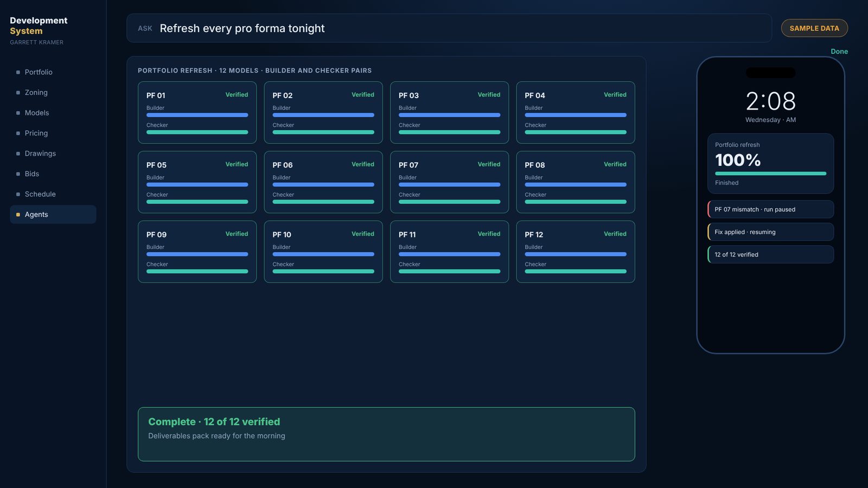Click the Verified status on PF 06
Image resolution: width=868 pixels, height=488 pixels.
click(363, 164)
